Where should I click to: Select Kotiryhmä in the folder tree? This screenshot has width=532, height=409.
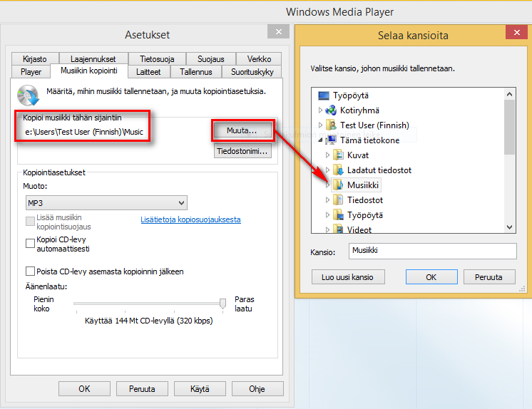click(359, 110)
